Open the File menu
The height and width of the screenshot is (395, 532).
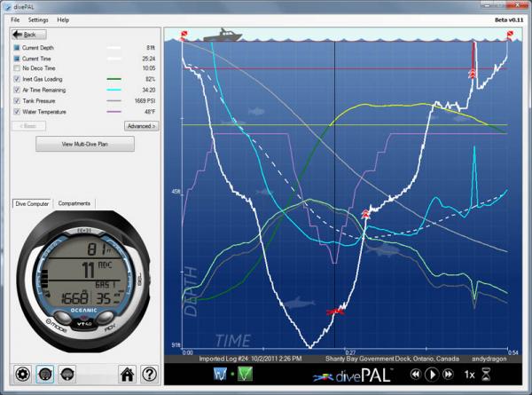[15, 19]
